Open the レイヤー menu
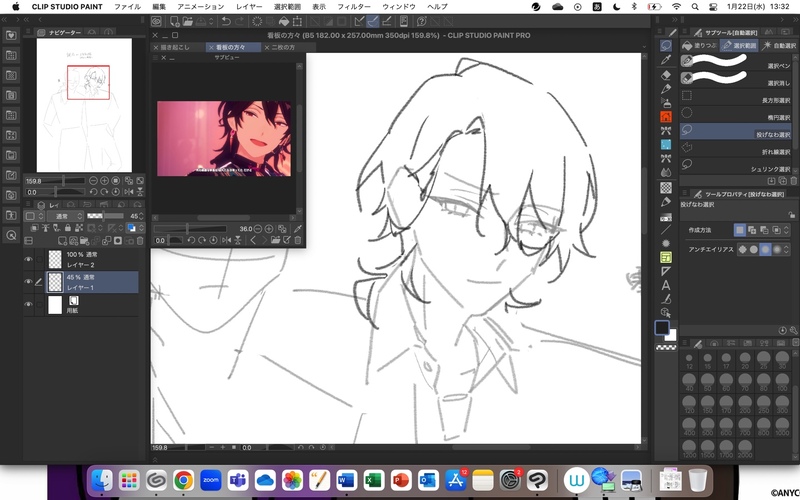 click(x=249, y=7)
